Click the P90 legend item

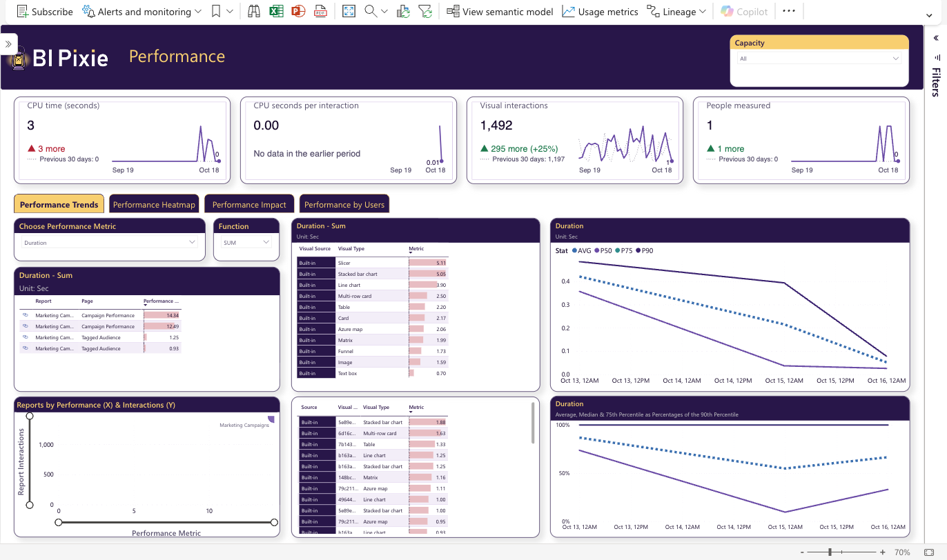click(645, 251)
